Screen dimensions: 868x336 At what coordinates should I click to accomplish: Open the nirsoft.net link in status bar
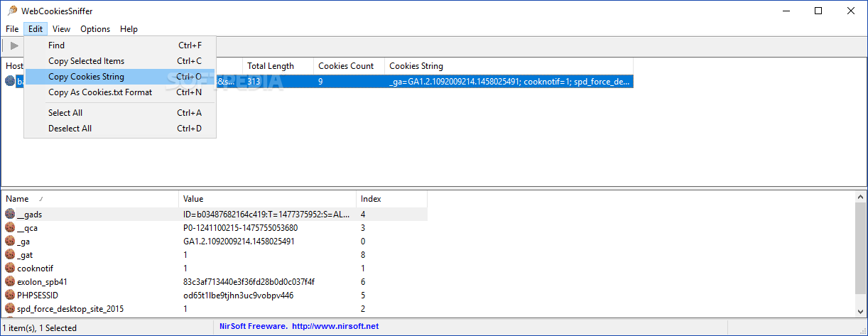point(335,327)
